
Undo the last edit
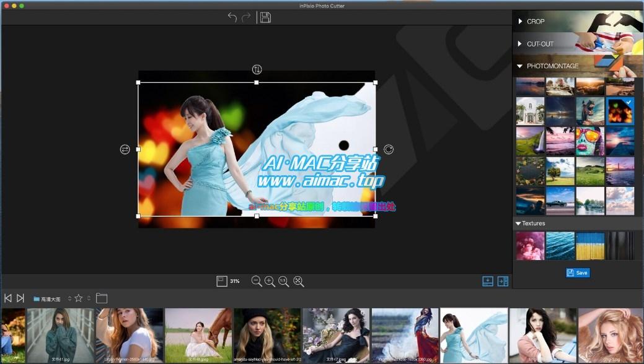pos(232,17)
